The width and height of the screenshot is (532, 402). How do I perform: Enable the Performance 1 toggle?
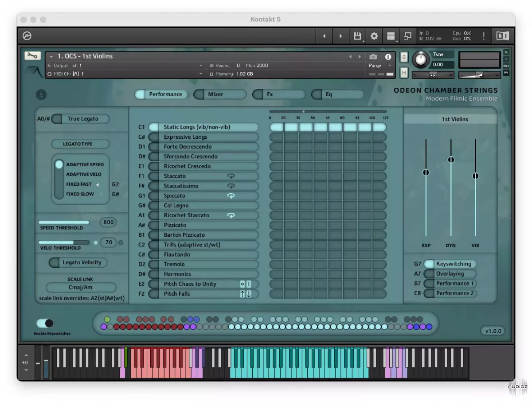[450, 284]
